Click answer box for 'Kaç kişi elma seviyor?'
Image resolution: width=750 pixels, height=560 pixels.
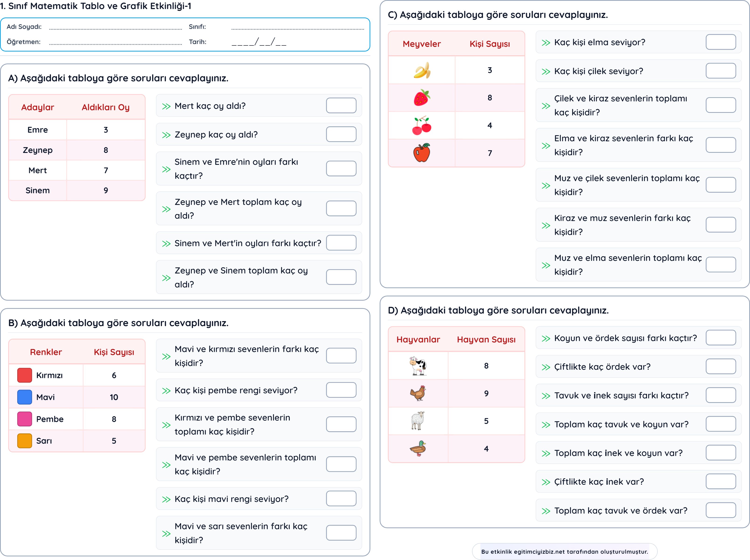coord(721,42)
